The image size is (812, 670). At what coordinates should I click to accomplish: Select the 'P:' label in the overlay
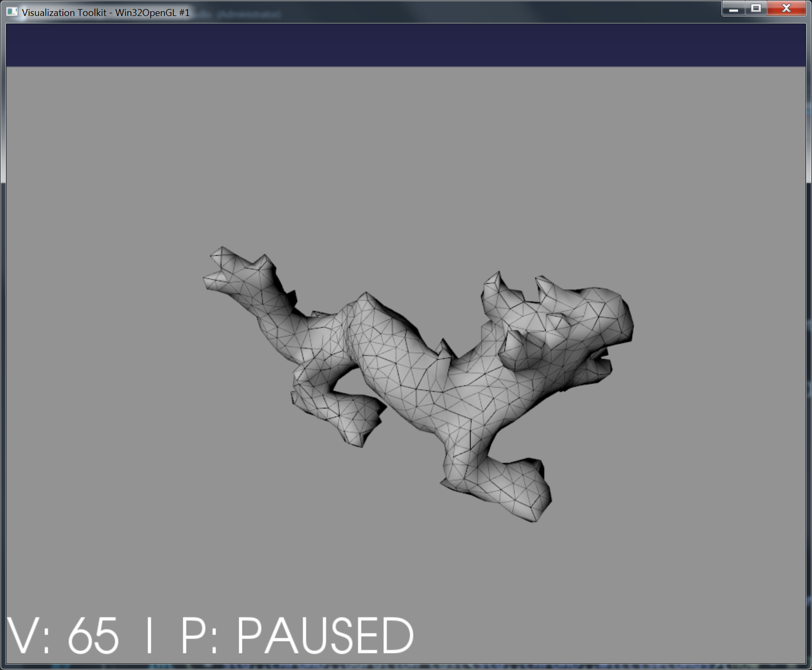[199, 635]
